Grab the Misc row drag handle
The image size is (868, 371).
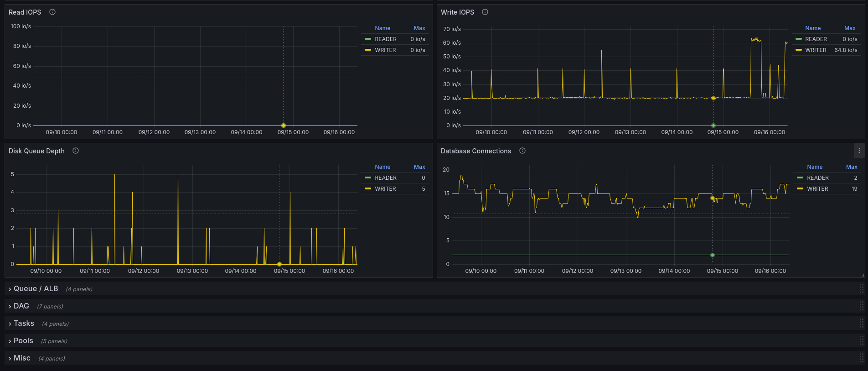pyautogui.click(x=861, y=358)
